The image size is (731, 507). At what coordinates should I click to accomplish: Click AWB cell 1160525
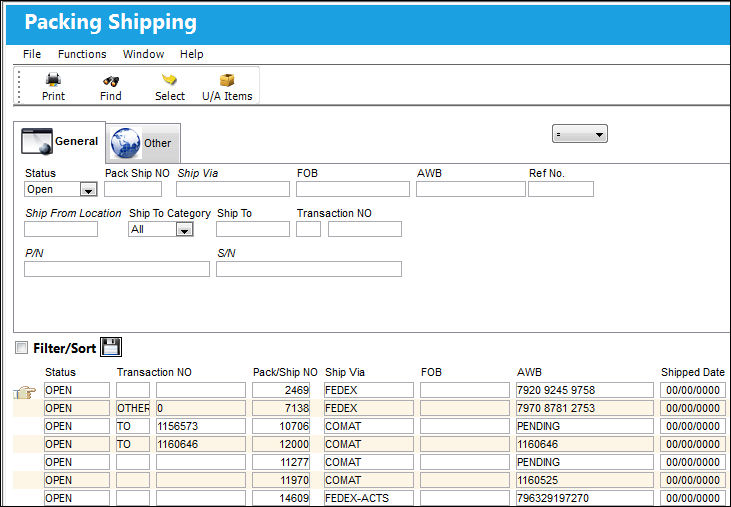[585, 480]
